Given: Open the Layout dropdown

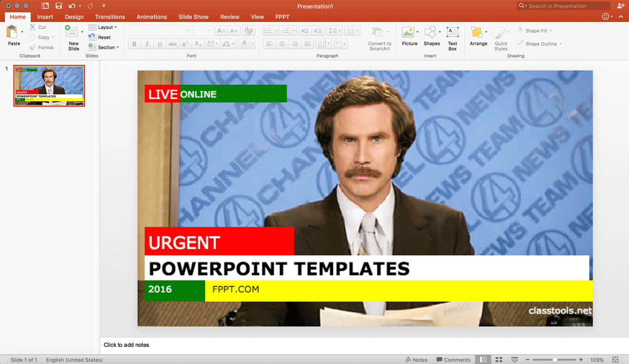Looking at the screenshot, I should click(103, 27).
